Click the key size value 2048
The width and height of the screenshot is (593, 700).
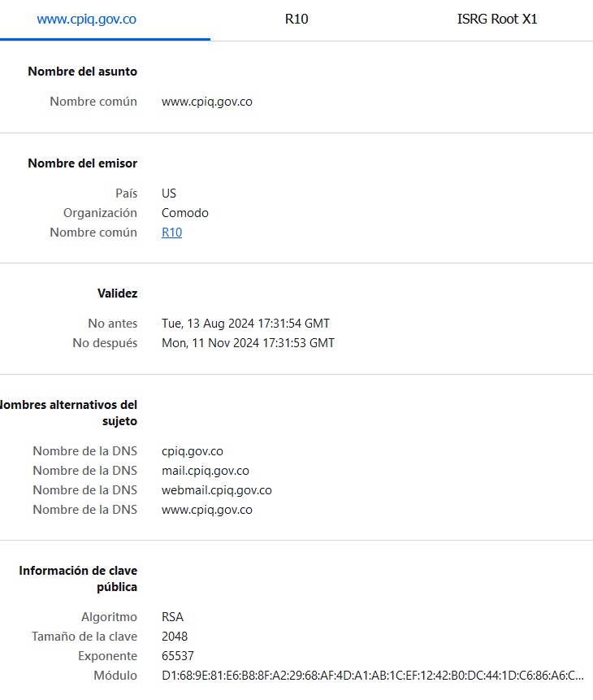(175, 637)
